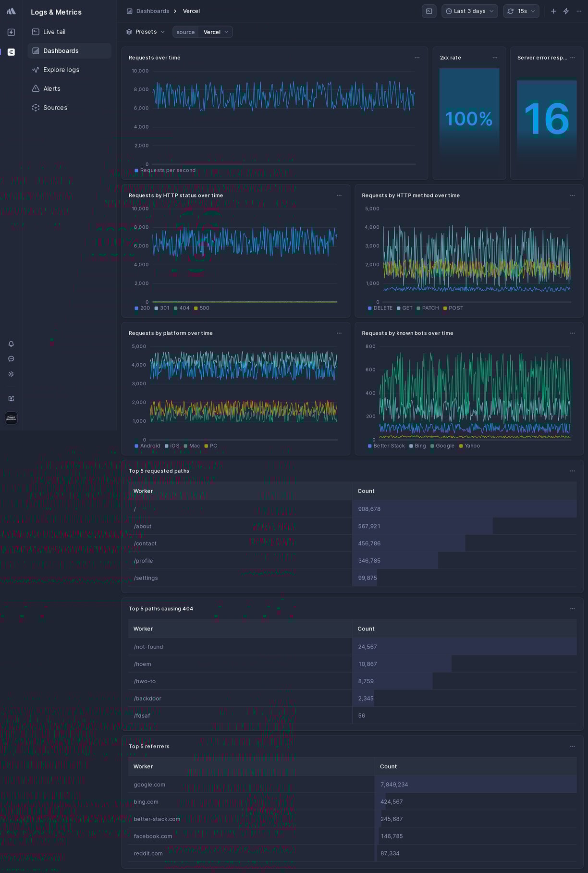This screenshot has height=873, width=588.
Task: Open the notifications bell in left rail
Action: (11, 344)
